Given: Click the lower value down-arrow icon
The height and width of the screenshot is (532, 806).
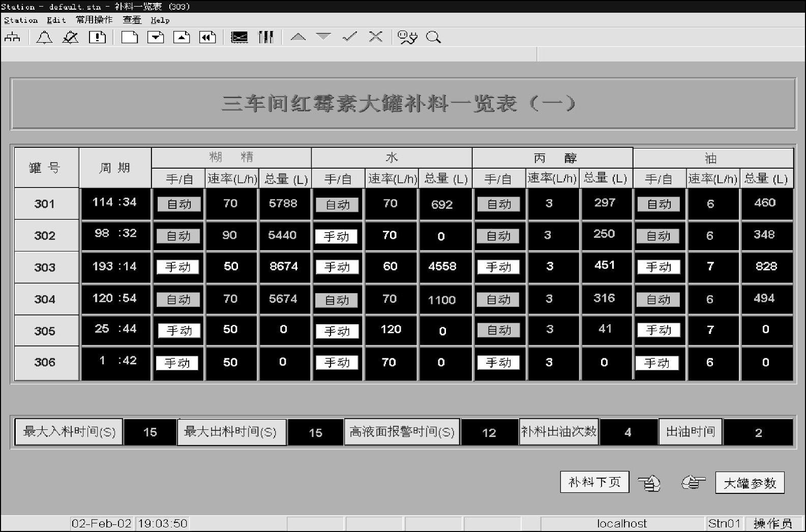Looking at the screenshot, I should pyautogui.click(x=323, y=37).
